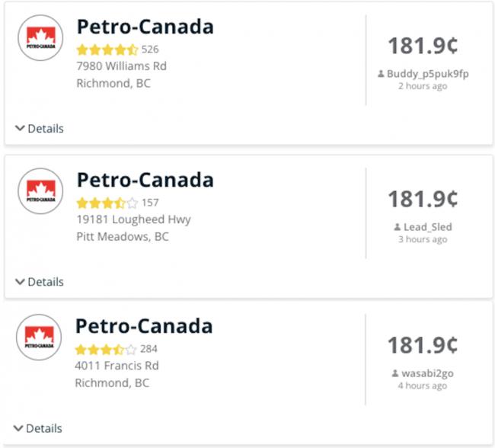Screen dimensions: 495x448
Task: Open star rating with 526 reviews
Action: (107, 50)
